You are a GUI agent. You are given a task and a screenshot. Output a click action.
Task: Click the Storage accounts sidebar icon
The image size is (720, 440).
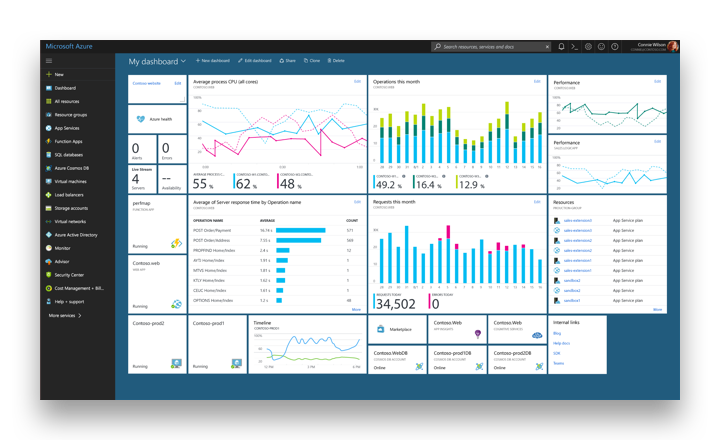pos(49,208)
